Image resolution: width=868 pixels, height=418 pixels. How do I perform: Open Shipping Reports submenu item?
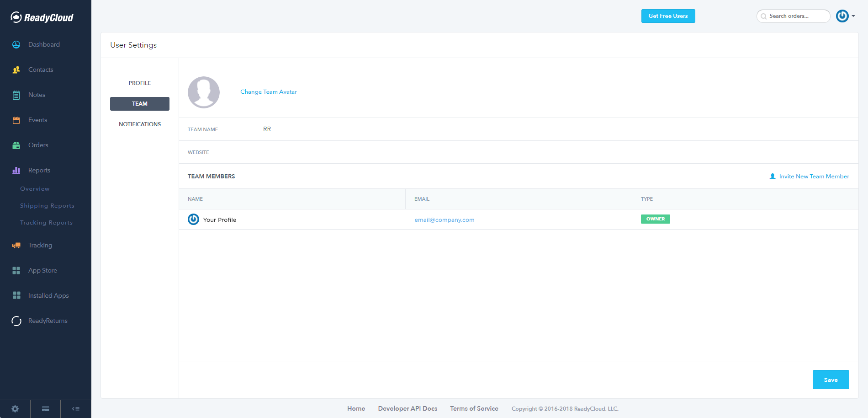click(x=47, y=206)
